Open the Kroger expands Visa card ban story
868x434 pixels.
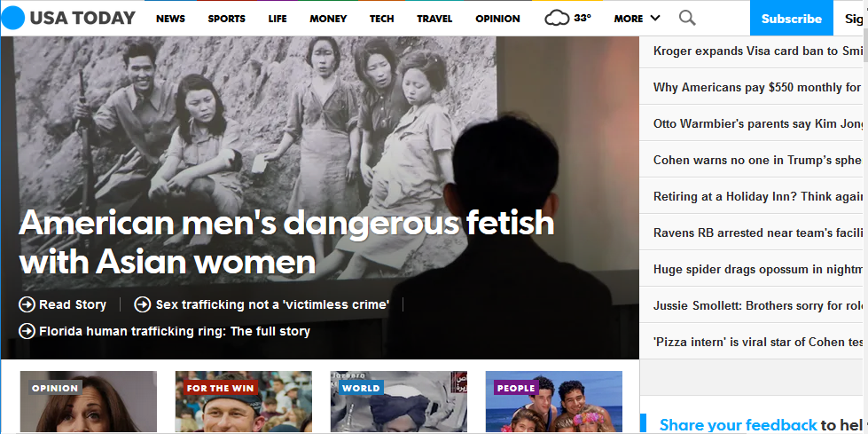757,51
